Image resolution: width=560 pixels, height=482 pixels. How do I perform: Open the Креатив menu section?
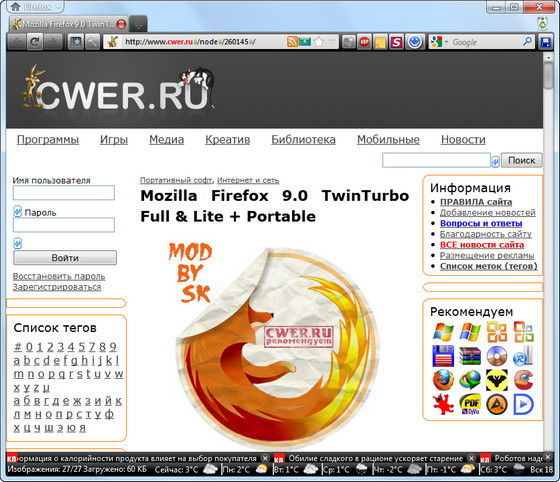(x=228, y=140)
